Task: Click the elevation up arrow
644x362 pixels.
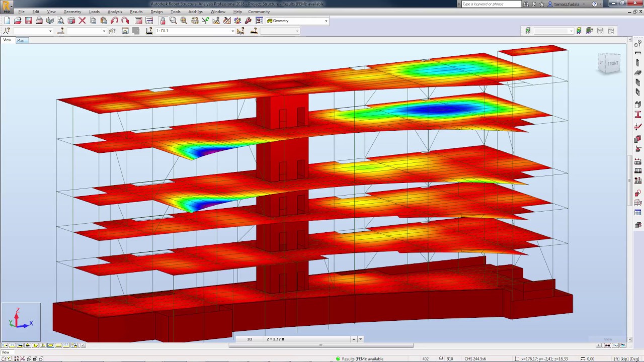Action: pos(354,339)
